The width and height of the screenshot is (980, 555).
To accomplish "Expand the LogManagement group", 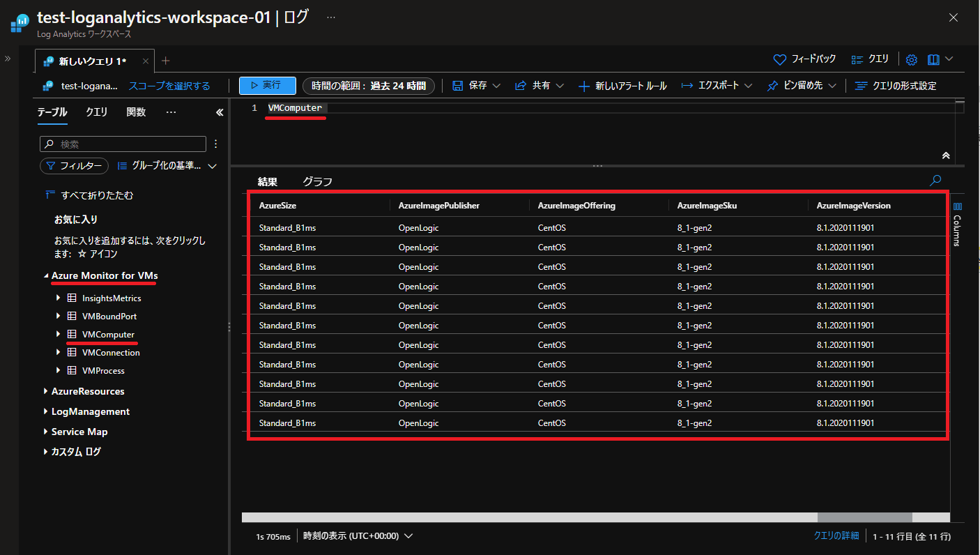I will click(46, 411).
